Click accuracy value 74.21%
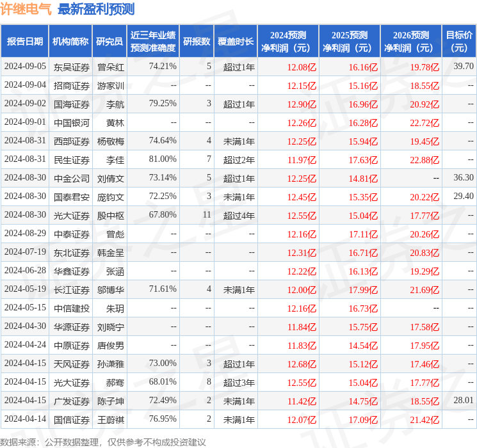Image resolution: width=477 pixels, height=448 pixels. tap(163, 67)
